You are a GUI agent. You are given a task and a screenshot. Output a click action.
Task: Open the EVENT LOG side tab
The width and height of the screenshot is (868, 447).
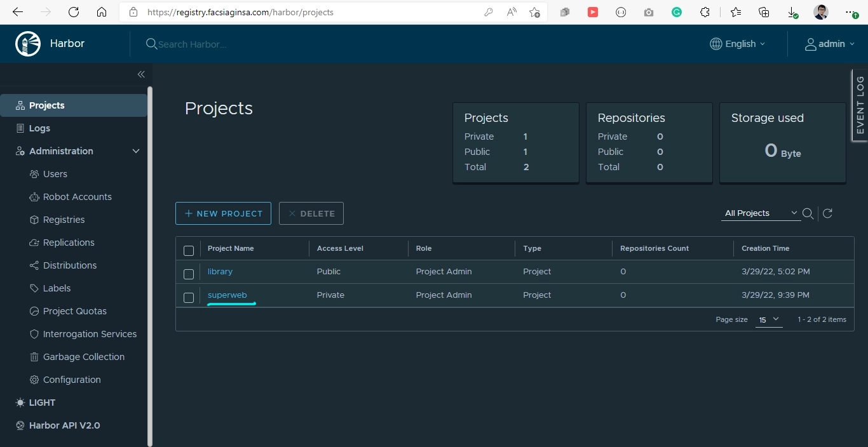(860, 105)
